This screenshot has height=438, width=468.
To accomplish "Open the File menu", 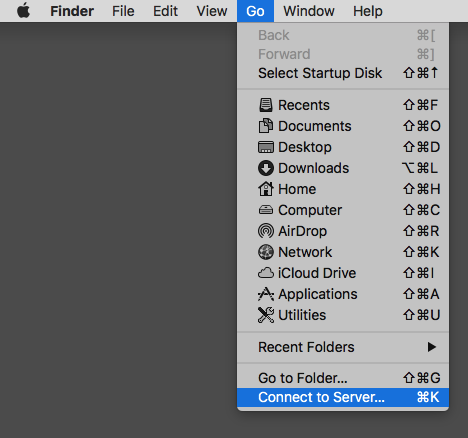I will [123, 11].
